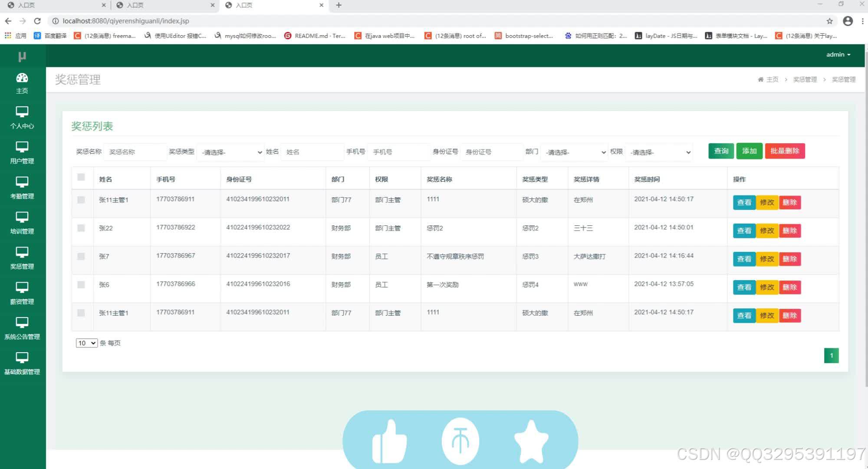The image size is (868, 469).
Task: Go back with the browser back arrow
Action: [8, 21]
